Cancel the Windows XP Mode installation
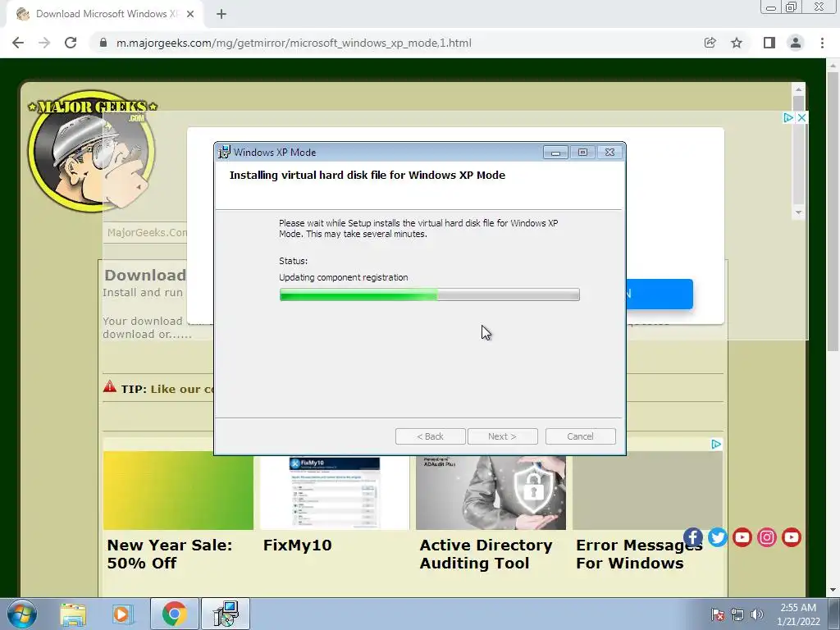The image size is (840, 630). (x=581, y=436)
